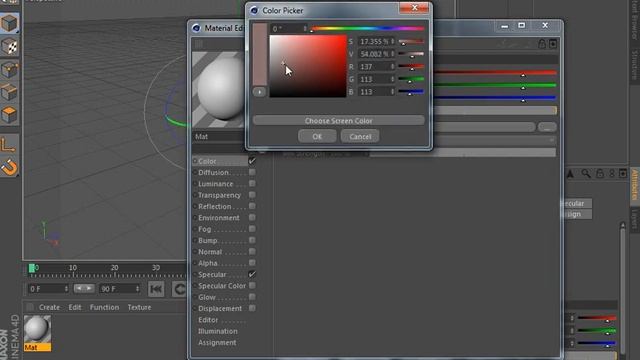The height and width of the screenshot is (360, 640).
Task: Click the lock icon in Material Editor header
Action: pyautogui.click(x=542, y=44)
